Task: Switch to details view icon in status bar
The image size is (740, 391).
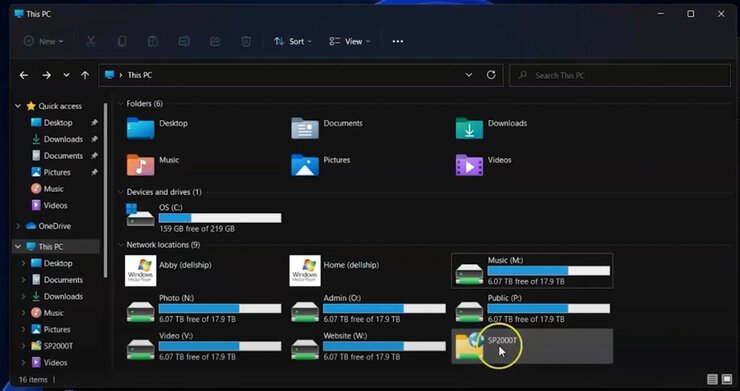Action: pos(712,379)
